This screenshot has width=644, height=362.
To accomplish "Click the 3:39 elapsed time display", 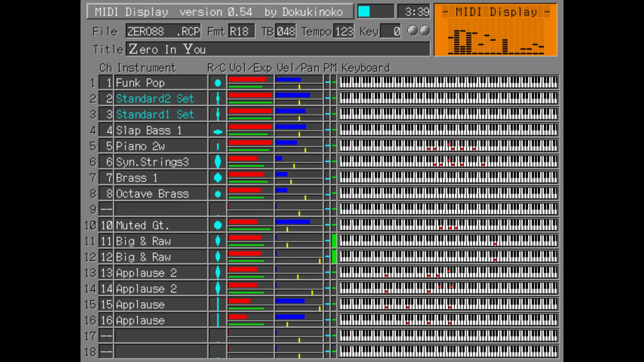I will [413, 11].
